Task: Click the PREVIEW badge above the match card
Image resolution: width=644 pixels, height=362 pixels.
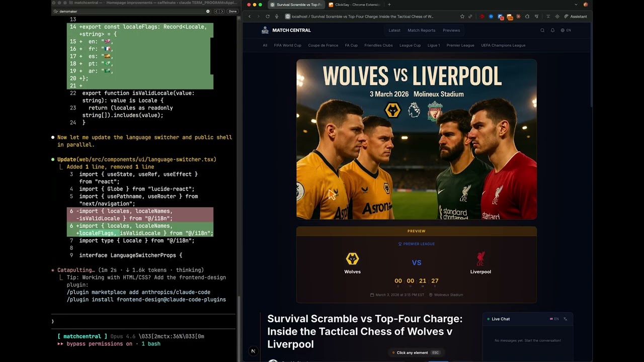Action: pos(417,231)
